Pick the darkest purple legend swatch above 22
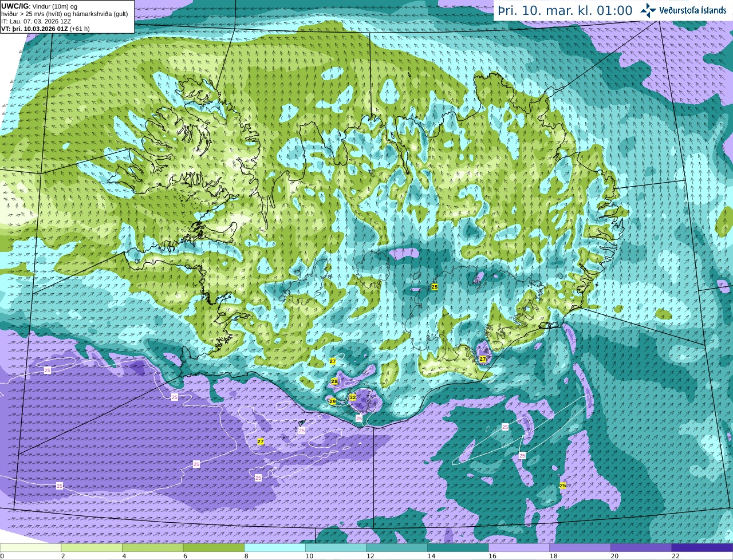 pyautogui.click(x=702, y=547)
